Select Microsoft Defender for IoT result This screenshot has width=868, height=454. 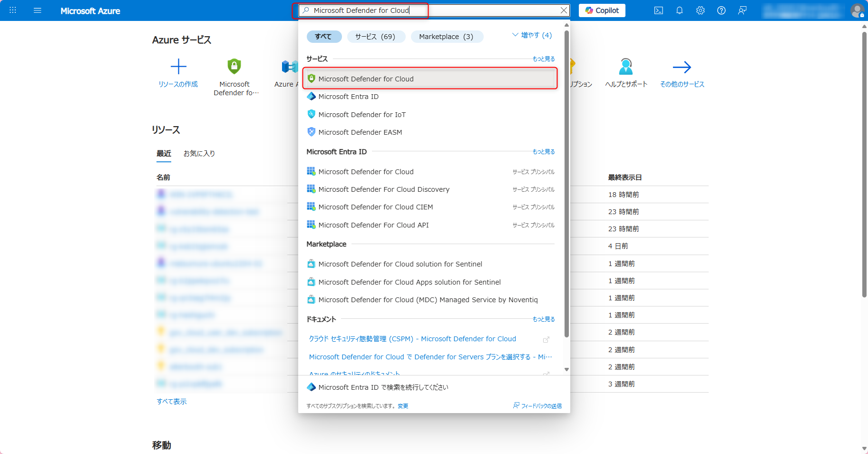click(x=362, y=114)
